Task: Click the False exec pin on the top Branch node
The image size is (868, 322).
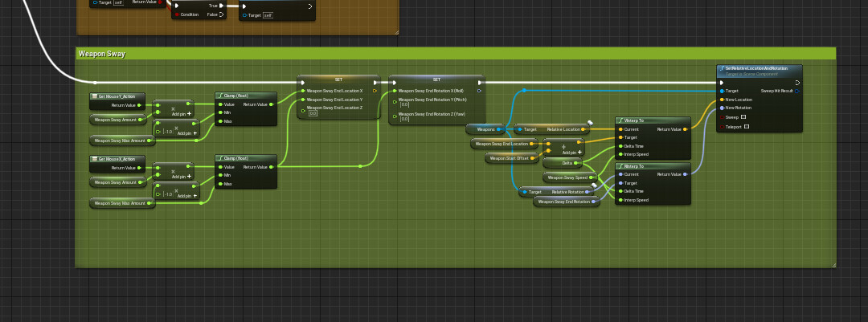Action: [x=222, y=15]
